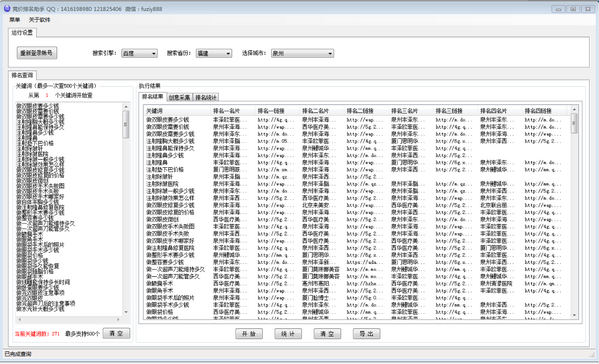The width and height of the screenshot is (599, 364).
Task: Click the app icon in the title bar
Action: [x=7, y=8]
